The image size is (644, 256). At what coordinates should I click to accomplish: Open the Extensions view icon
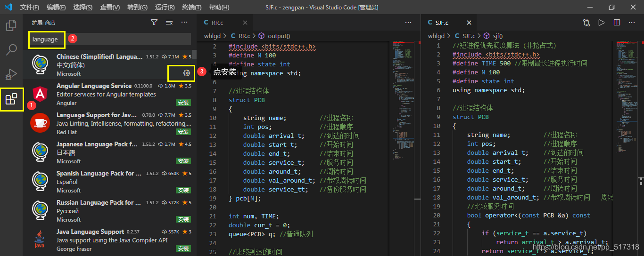pos(11,99)
